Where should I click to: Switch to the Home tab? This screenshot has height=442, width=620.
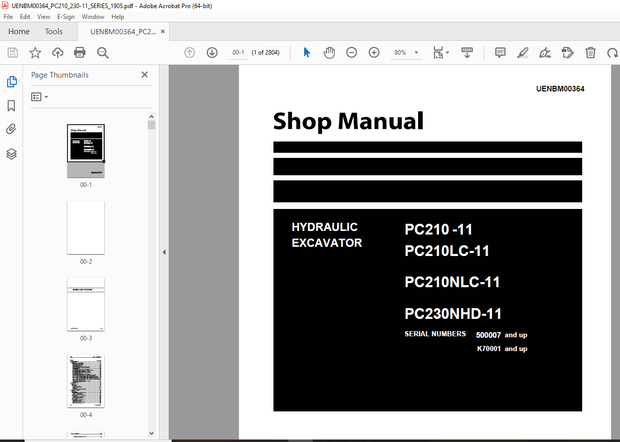click(19, 31)
